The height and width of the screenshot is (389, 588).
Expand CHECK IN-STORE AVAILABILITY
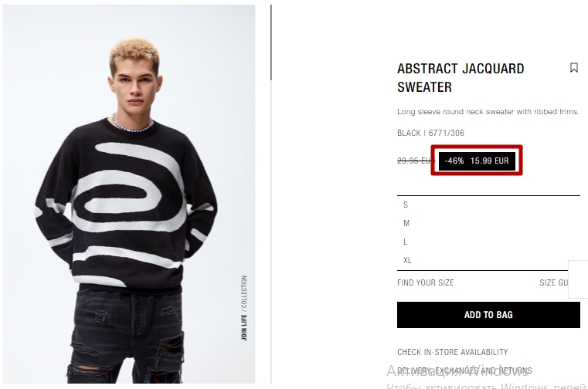[x=452, y=352]
